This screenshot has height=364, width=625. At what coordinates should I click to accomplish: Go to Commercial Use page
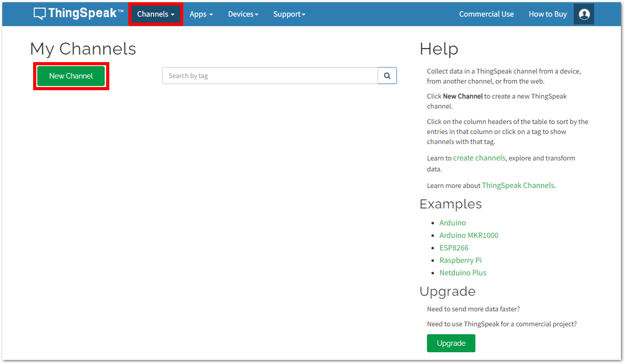coord(486,14)
